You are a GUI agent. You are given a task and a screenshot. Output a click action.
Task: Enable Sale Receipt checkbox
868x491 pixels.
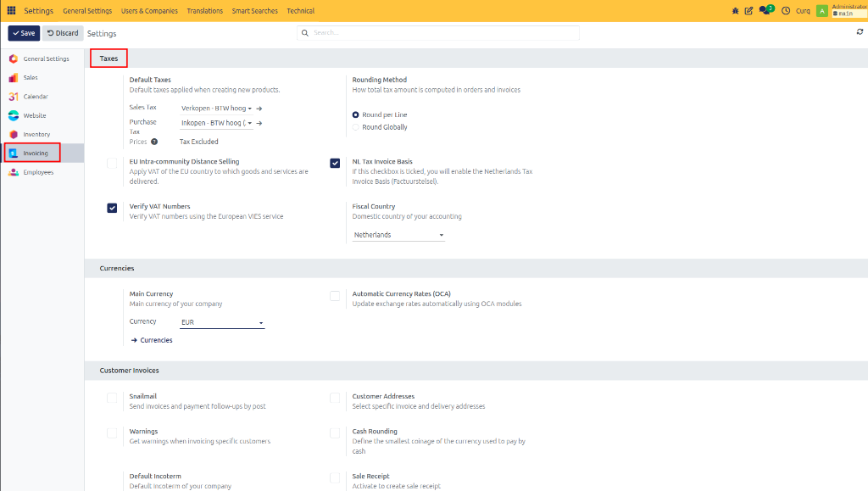pos(335,477)
